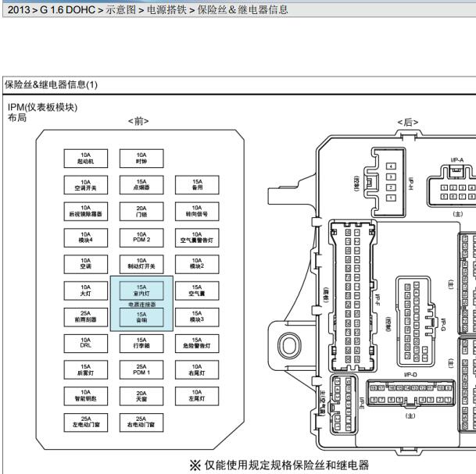
Task: Select the 10A 转向信号 fuse
Action: pyautogui.click(x=197, y=212)
